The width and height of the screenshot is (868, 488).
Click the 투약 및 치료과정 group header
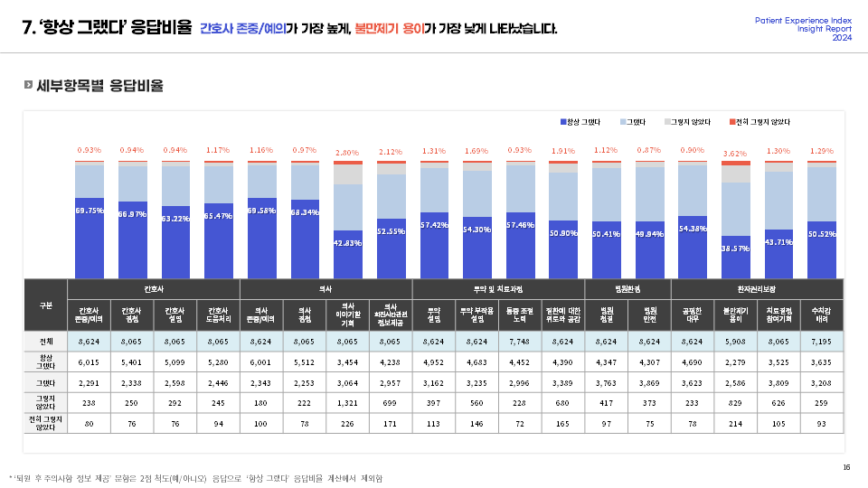tap(498, 289)
